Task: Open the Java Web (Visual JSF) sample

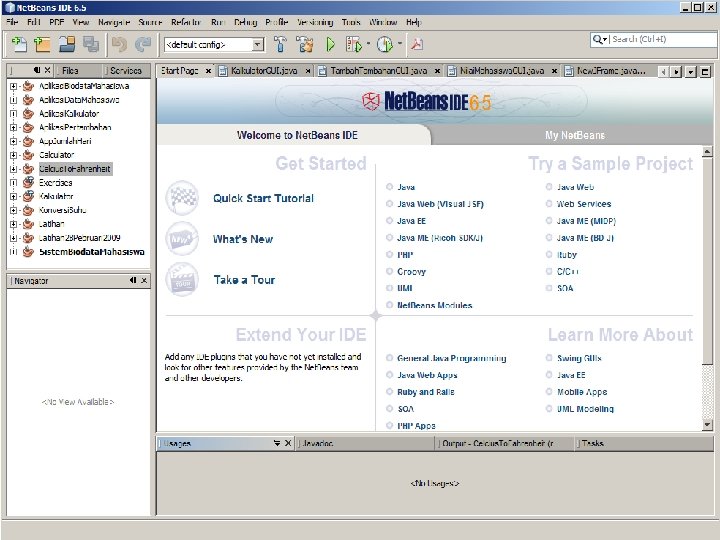Action: tap(440, 204)
